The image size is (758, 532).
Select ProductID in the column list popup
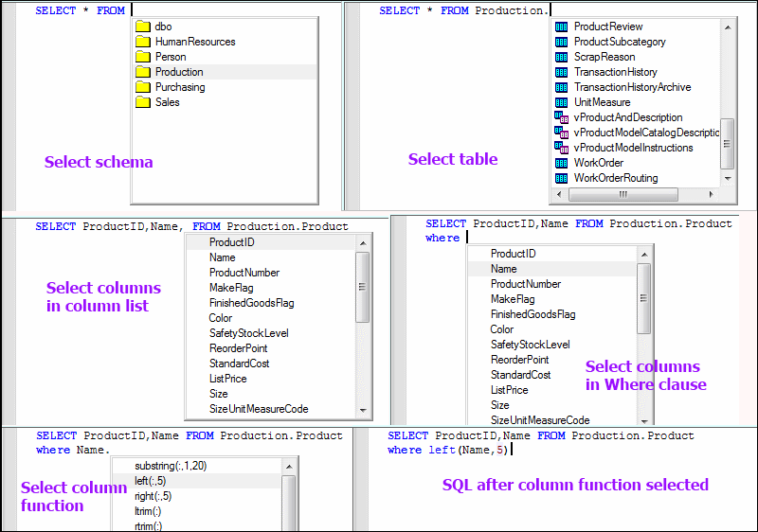231,242
